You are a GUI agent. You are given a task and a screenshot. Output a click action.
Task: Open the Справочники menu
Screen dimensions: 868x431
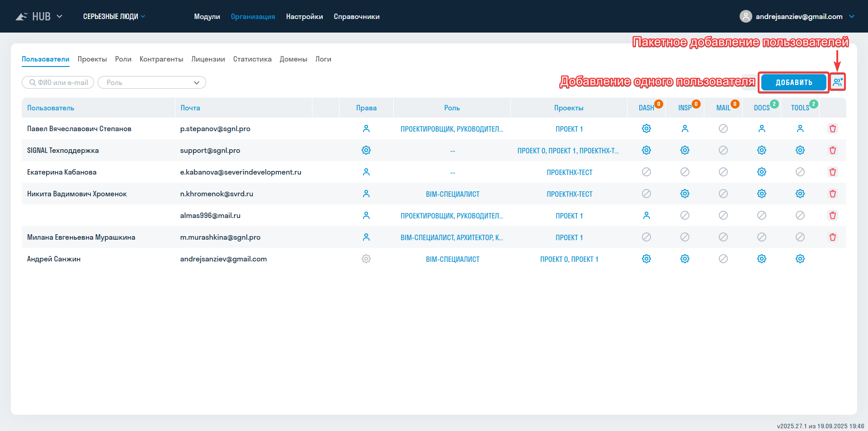[356, 17]
